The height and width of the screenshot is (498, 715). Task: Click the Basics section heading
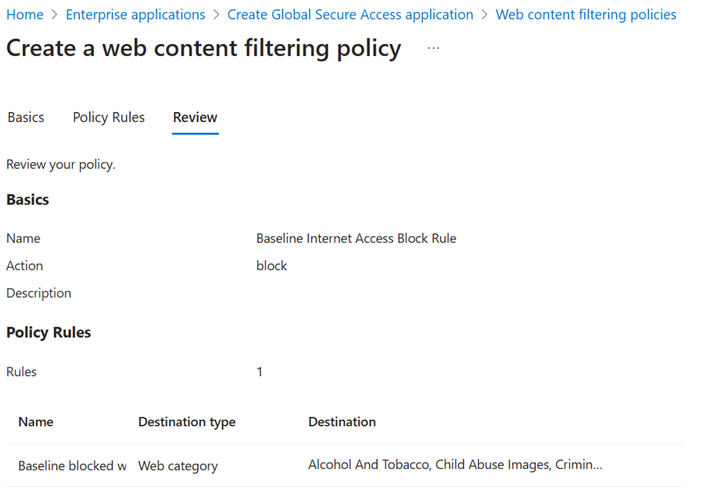tap(27, 200)
